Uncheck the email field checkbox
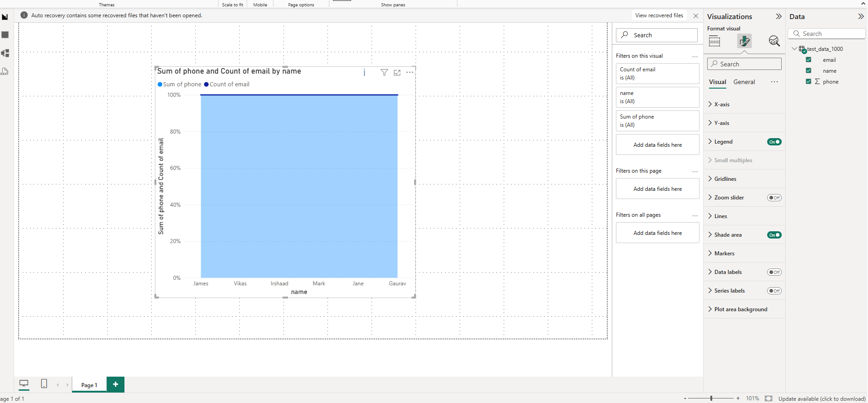 tap(808, 60)
